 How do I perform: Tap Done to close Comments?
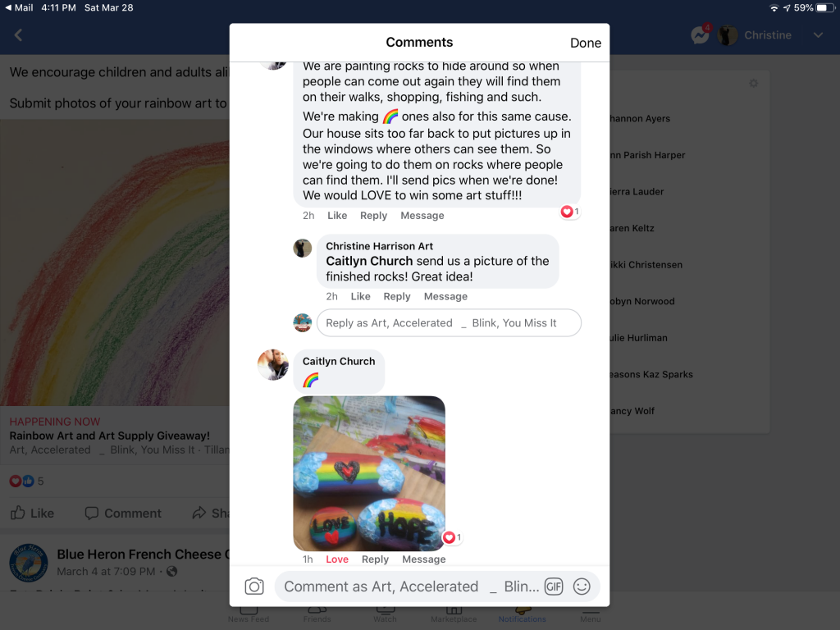586,43
